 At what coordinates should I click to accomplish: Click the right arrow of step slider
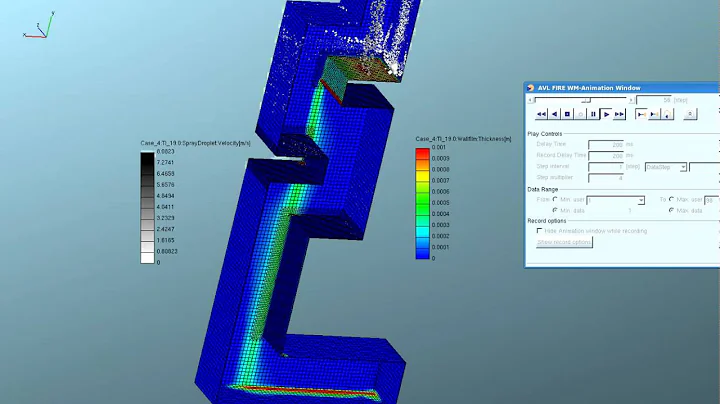pyautogui.click(x=631, y=100)
